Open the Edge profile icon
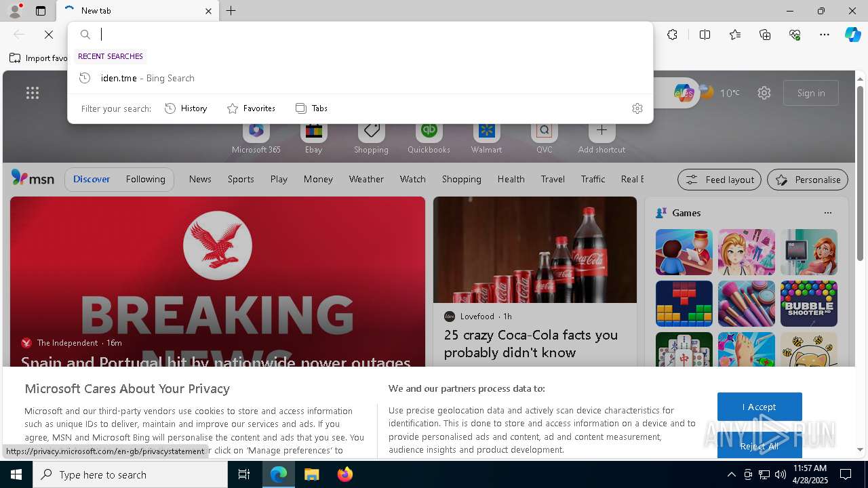The image size is (868, 488). click(15, 11)
